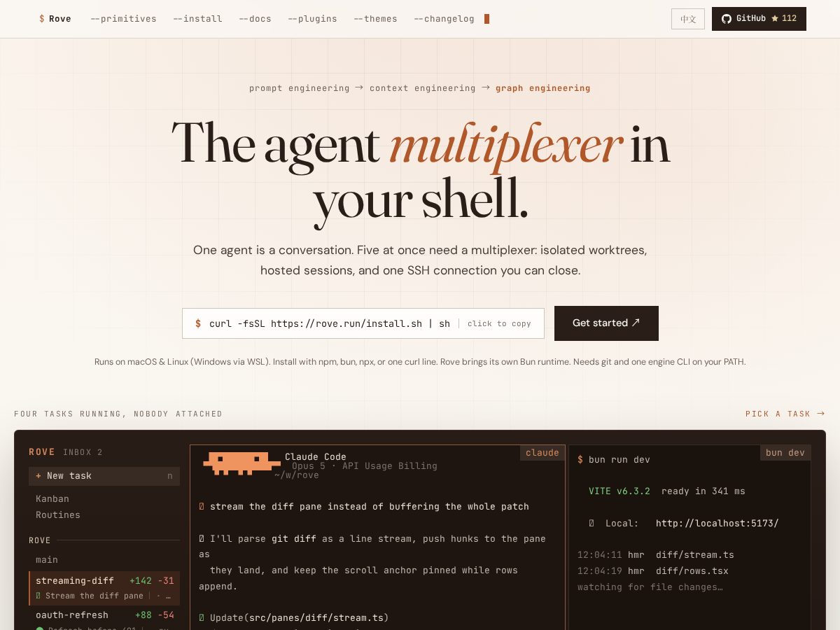Click 'watching for file changes…' line
The image size is (840, 630).
(650, 587)
